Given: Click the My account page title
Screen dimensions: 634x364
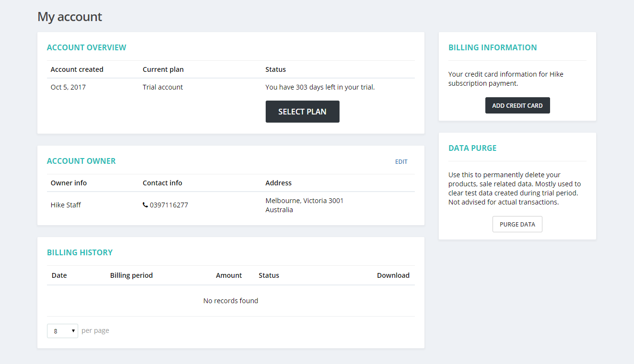Looking at the screenshot, I should pyautogui.click(x=70, y=17).
